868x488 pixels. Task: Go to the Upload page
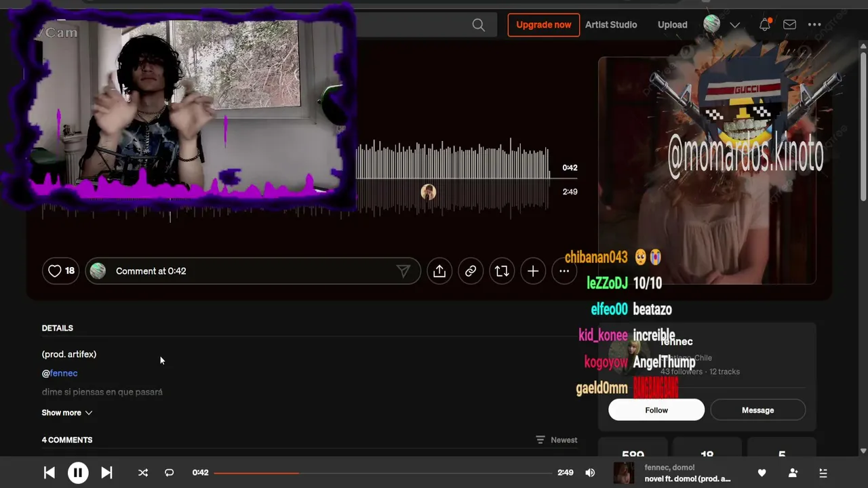(673, 24)
